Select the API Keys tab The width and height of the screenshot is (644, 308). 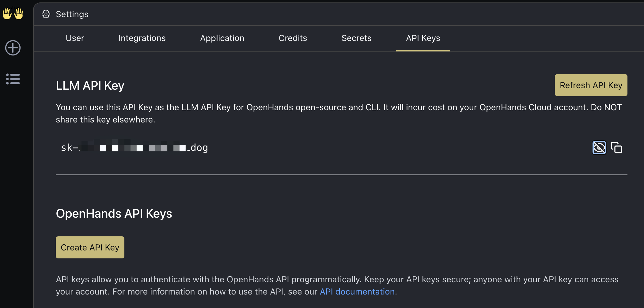click(423, 38)
